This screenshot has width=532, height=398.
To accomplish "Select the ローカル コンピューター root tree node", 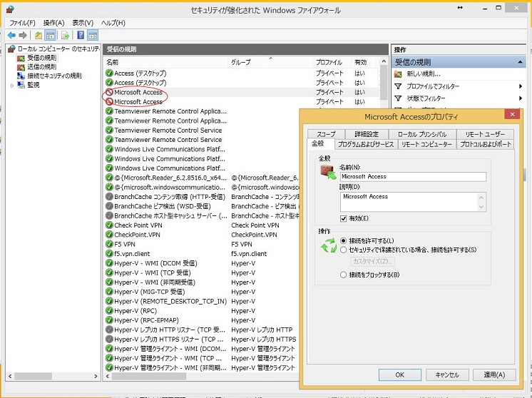I will coord(54,49).
